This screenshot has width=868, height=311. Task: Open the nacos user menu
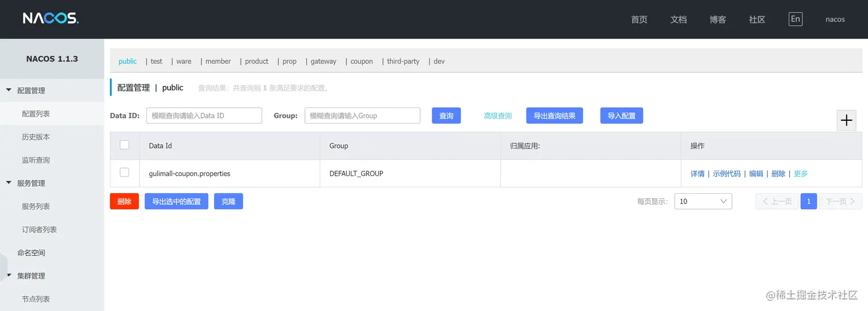click(x=835, y=19)
